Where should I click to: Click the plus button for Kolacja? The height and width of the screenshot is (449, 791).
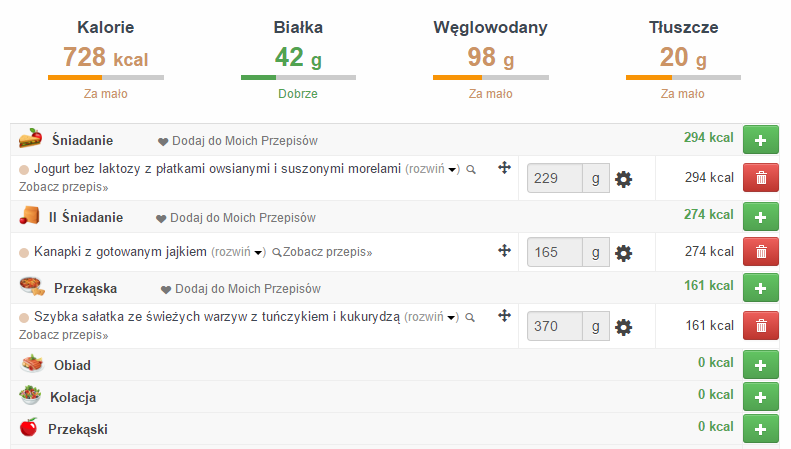coord(761,397)
